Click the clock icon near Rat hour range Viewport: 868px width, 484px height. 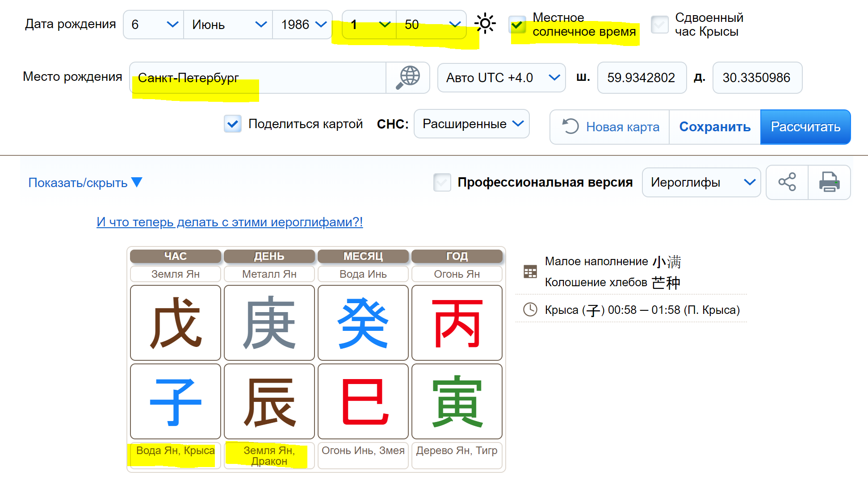point(530,309)
